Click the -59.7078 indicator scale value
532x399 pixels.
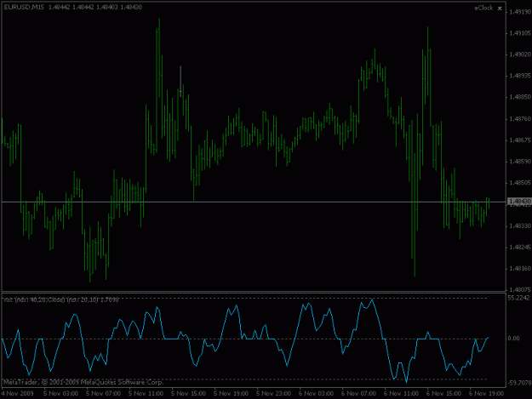519,383
